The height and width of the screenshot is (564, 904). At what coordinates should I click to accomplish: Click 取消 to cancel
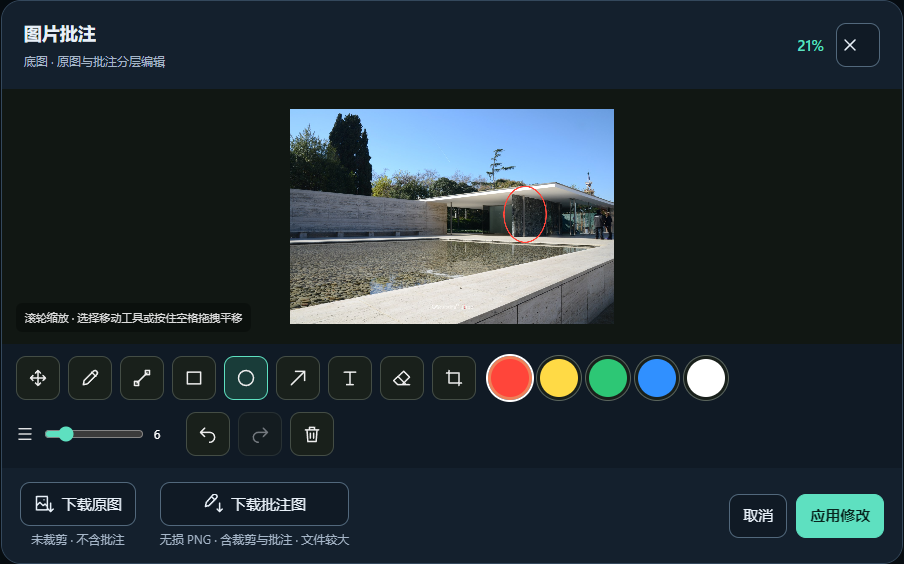pyautogui.click(x=758, y=516)
